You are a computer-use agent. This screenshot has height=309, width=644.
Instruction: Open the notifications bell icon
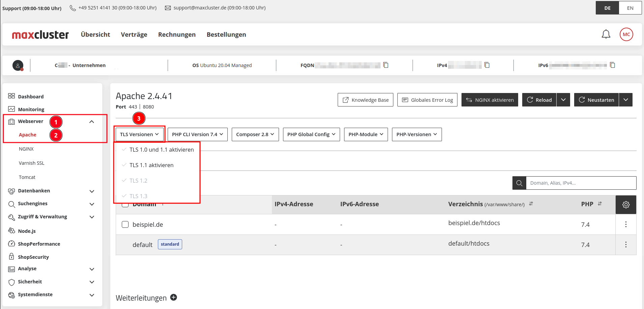click(606, 34)
